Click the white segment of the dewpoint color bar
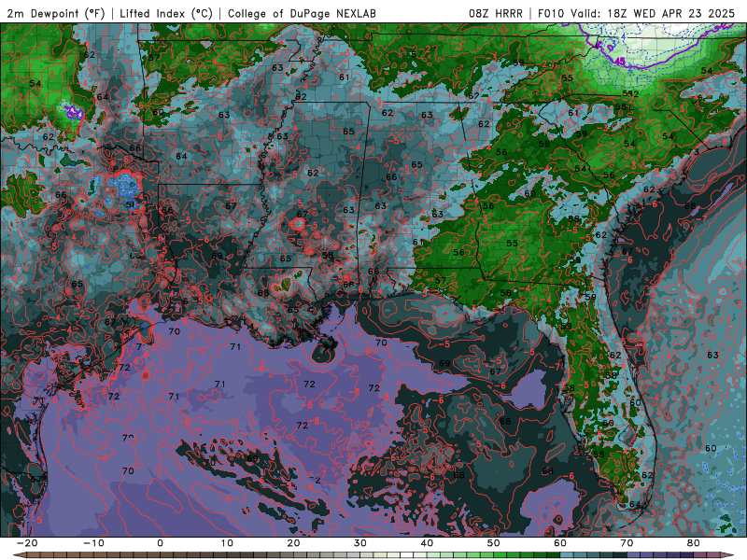 [x=406, y=555]
